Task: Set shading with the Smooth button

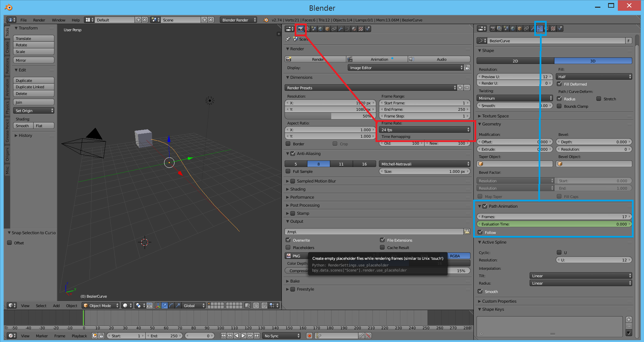Action: 23,126
